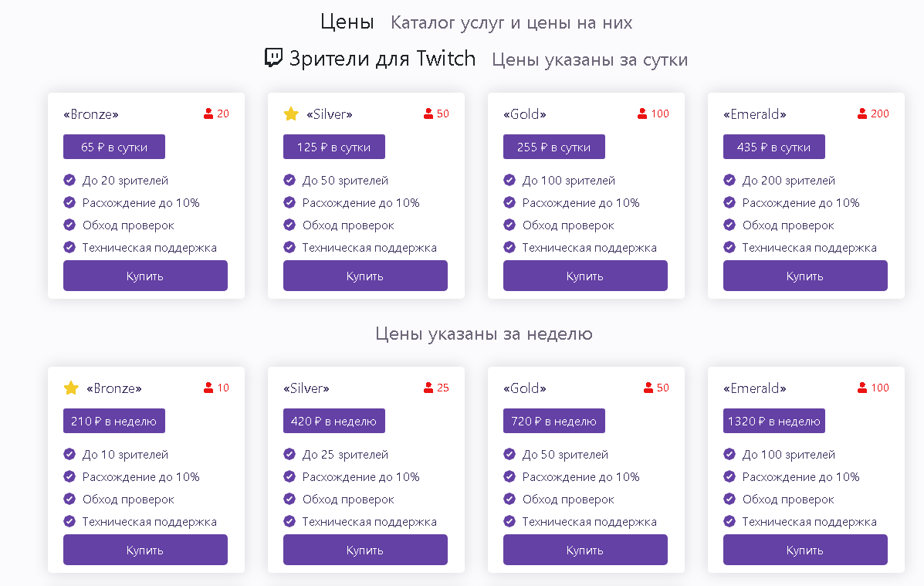The width and height of the screenshot is (924, 586).
Task: Click viewer icon on weekly Emerald card
Action: [x=862, y=388]
